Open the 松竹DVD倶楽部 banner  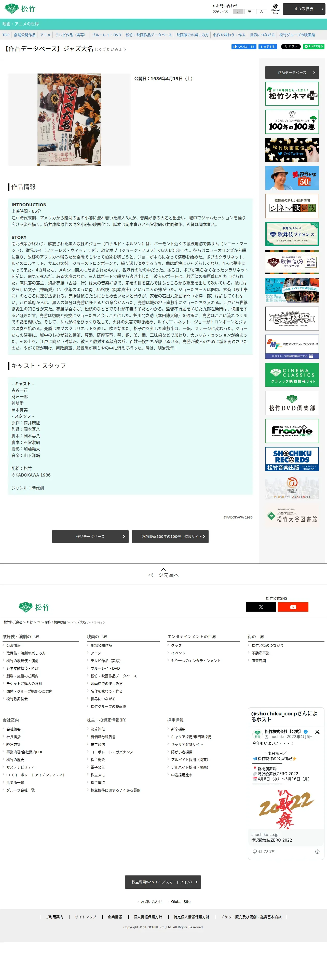[292, 403]
